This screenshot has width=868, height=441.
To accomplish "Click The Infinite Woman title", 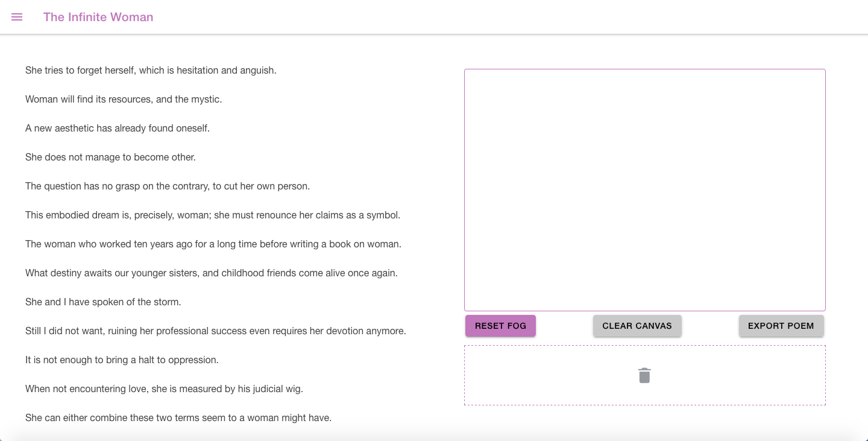I will click(98, 17).
